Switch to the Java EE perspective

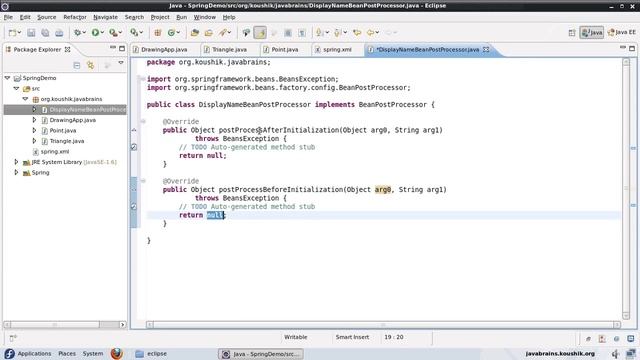pos(622,33)
